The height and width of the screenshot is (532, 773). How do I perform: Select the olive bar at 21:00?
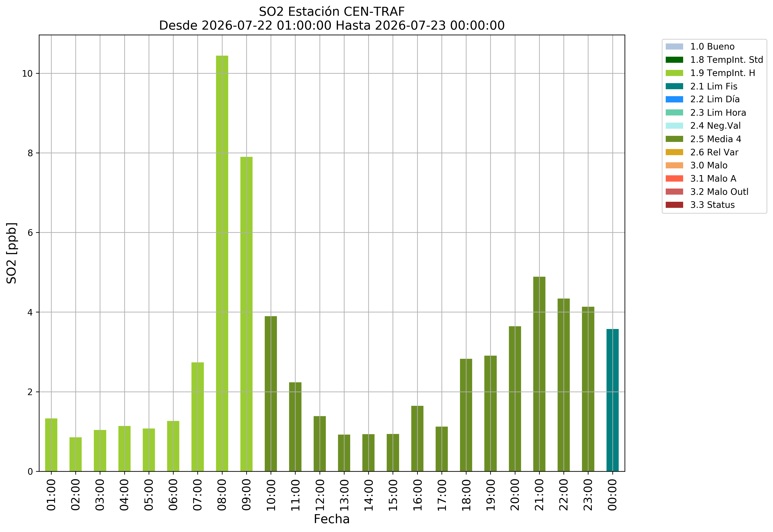pyautogui.click(x=539, y=374)
